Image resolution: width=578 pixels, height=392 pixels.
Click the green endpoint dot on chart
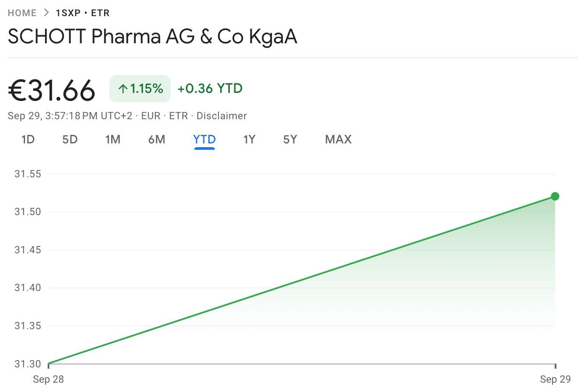tap(555, 196)
